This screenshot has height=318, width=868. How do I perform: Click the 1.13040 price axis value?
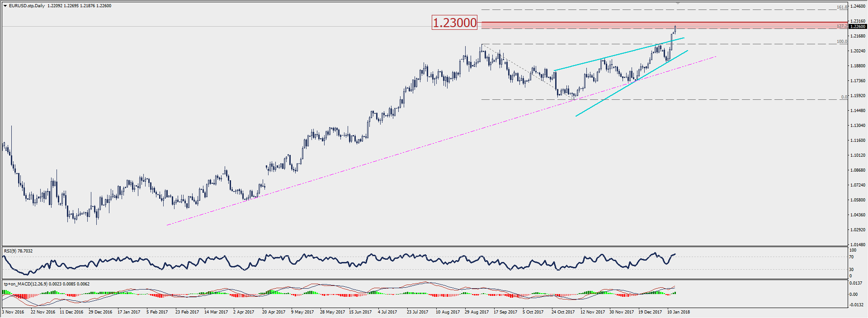tap(858, 126)
